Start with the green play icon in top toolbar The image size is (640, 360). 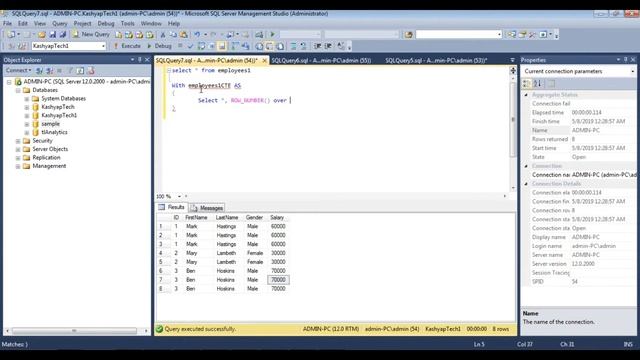272,35
